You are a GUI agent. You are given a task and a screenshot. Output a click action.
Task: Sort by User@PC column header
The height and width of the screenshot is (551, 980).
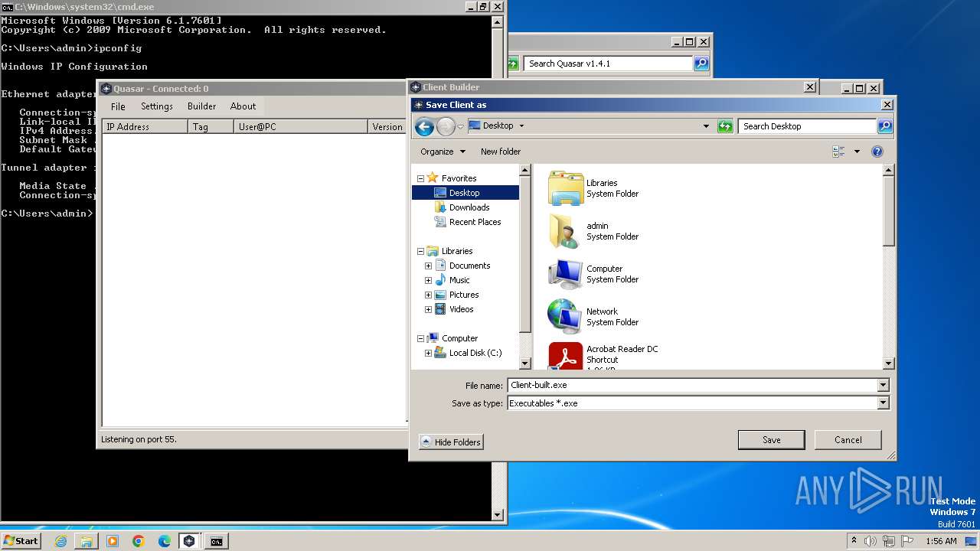300,127
